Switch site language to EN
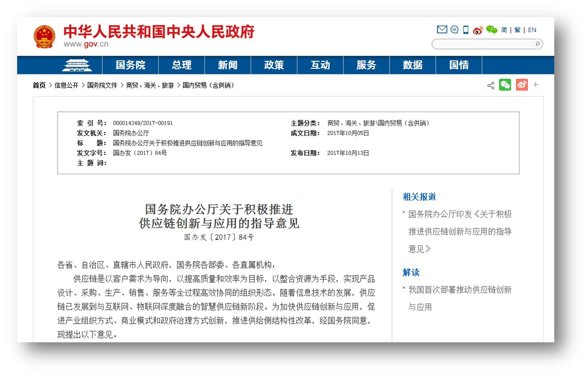Screen dimensions: 588x376 click(532, 30)
